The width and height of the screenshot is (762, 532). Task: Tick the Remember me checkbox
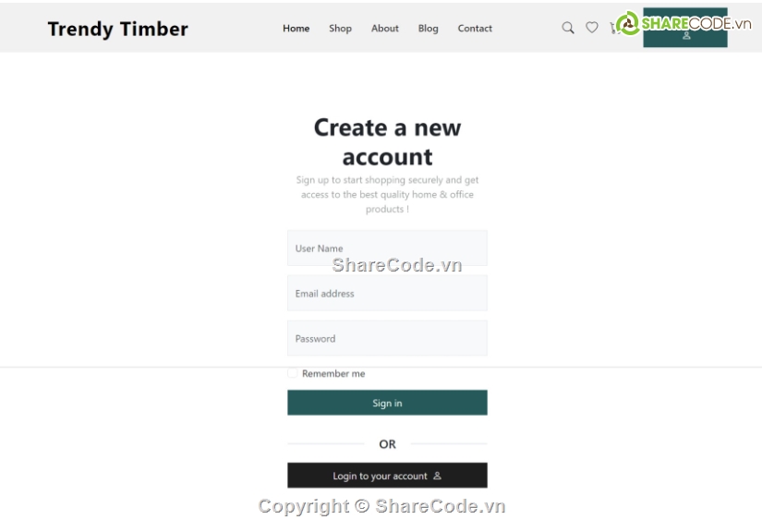[292, 372]
